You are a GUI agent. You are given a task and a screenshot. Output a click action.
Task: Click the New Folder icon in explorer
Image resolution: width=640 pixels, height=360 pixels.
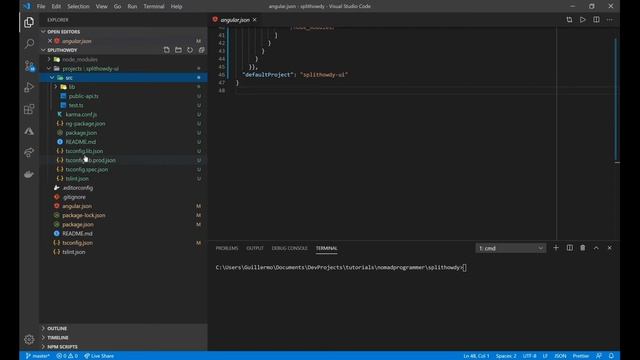[x=178, y=50]
